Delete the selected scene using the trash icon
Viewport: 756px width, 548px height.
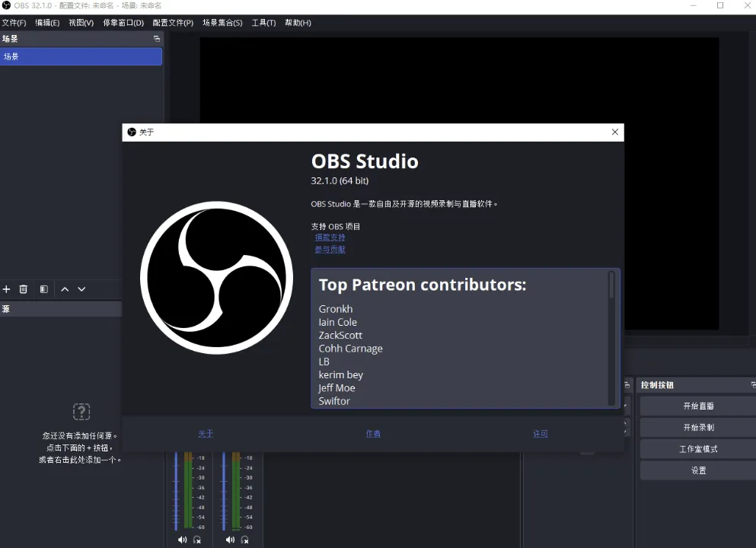click(x=24, y=289)
